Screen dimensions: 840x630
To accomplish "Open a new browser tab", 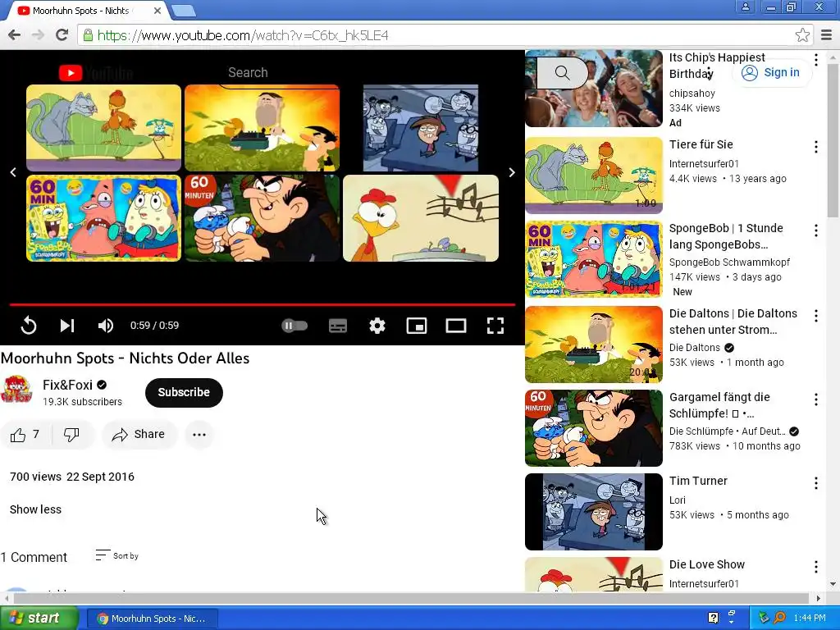I will [x=183, y=11].
